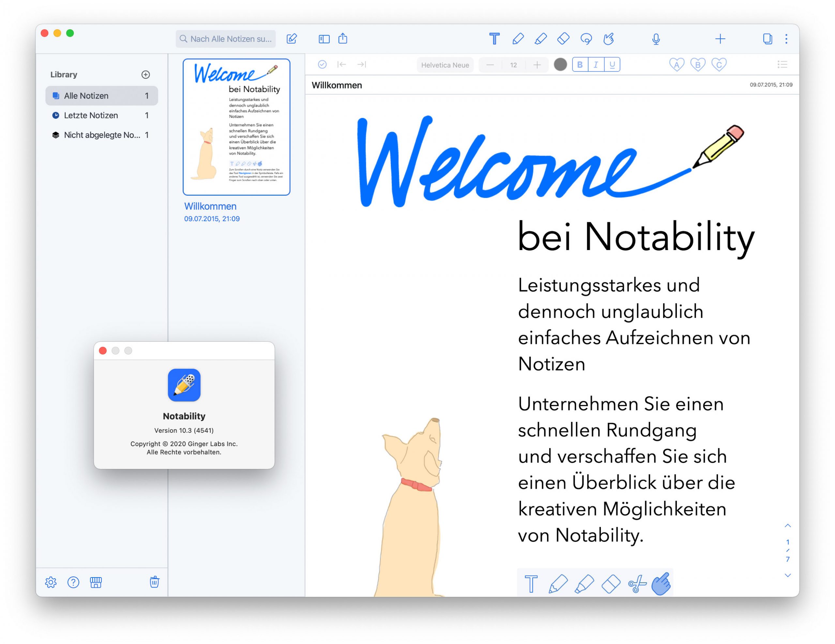
Task: Open the help question mark icon
Action: pyautogui.click(x=73, y=582)
